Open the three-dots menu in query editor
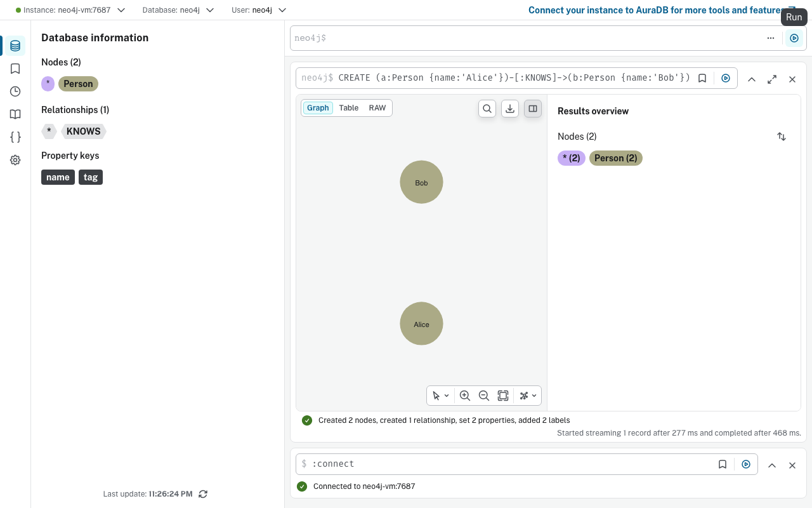This screenshot has width=812, height=508. pos(770,38)
